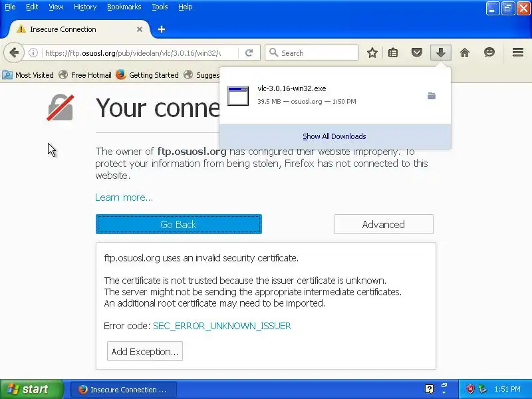The image size is (532, 399).
Task: Open containing folder for vlc-3.0.16-win32.exe
Action: click(432, 96)
